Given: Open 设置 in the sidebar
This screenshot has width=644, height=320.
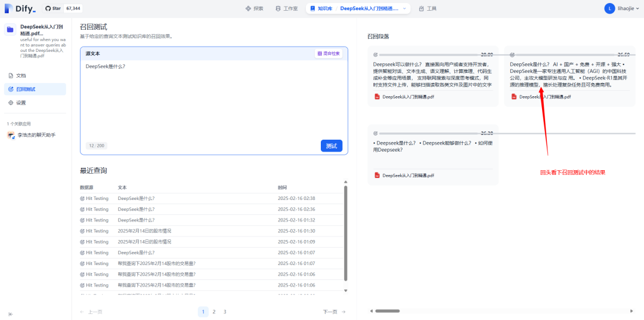Looking at the screenshot, I should click(x=35, y=103).
